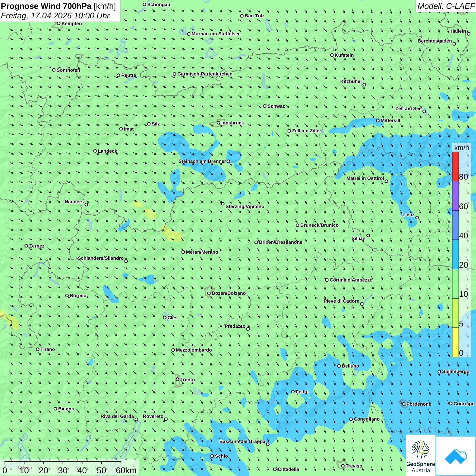Click the Steinach am Brenner label
The width and height of the screenshot is (476, 476).
(x=202, y=161)
